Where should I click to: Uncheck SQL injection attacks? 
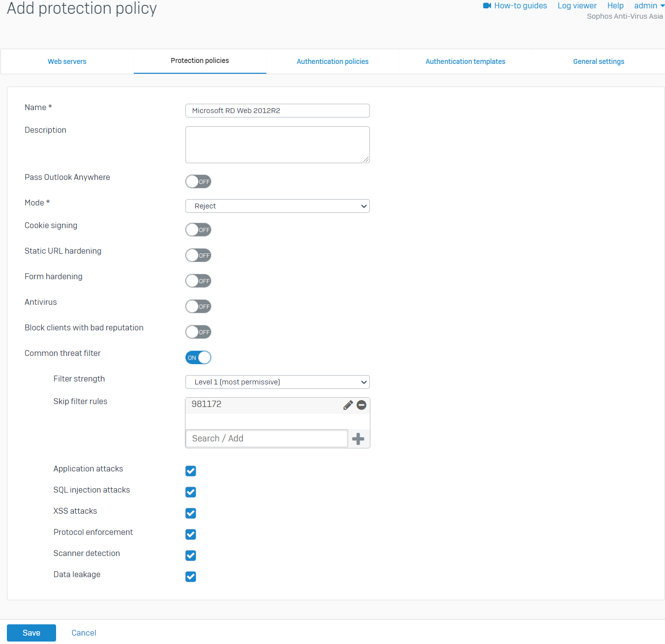tap(190, 492)
